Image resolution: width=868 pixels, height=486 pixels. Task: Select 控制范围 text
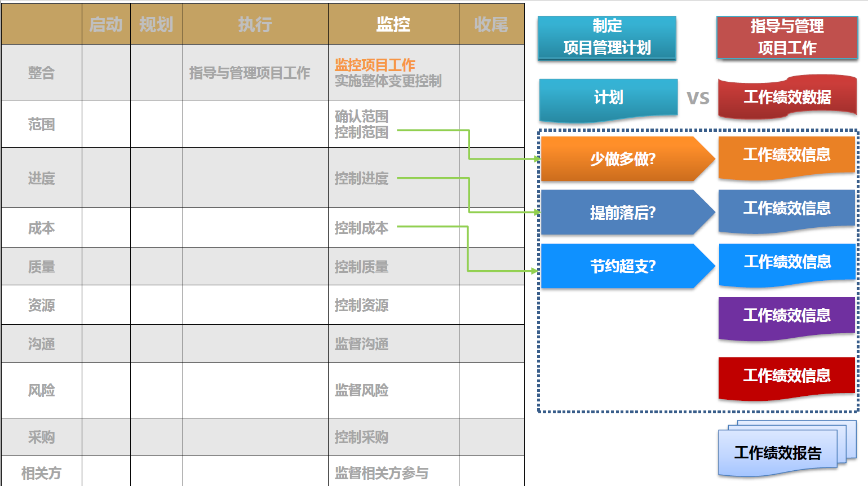(x=361, y=132)
